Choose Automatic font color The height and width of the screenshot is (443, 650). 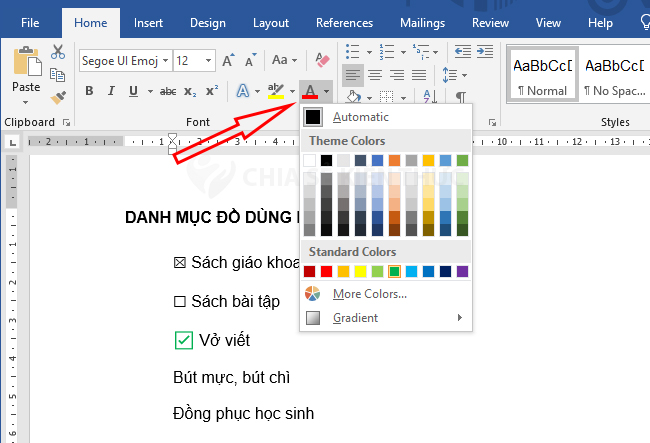point(360,117)
